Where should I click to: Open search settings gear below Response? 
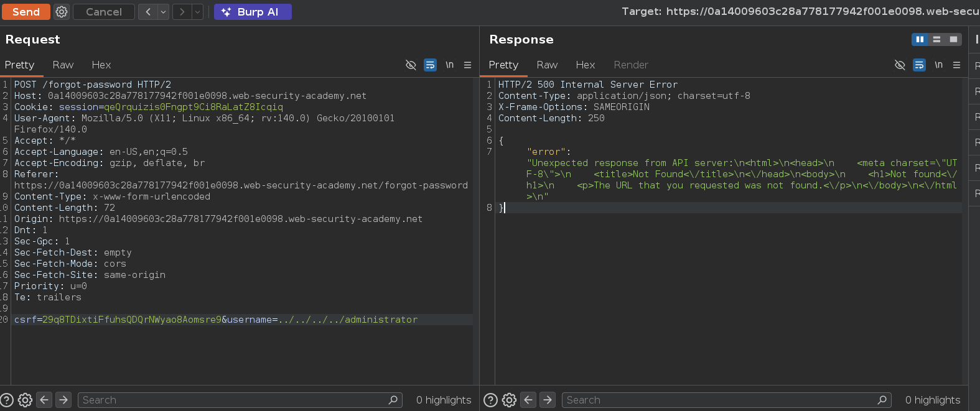click(x=509, y=400)
